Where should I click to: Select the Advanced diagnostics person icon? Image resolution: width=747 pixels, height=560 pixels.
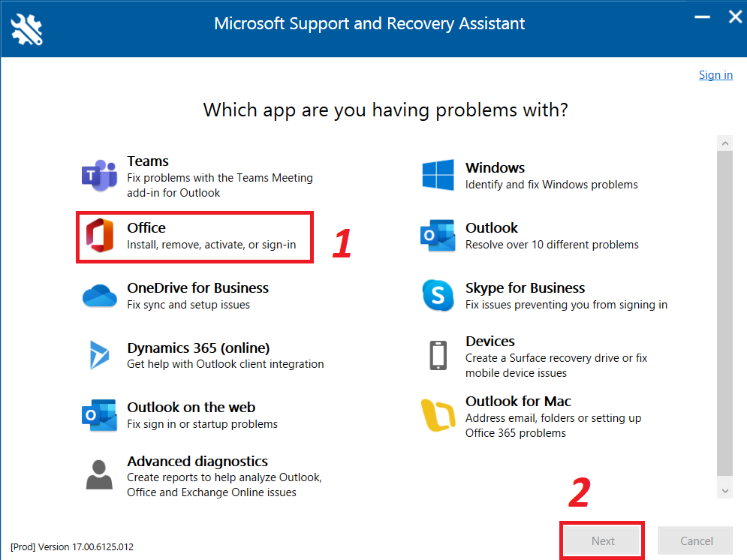pyautogui.click(x=99, y=474)
